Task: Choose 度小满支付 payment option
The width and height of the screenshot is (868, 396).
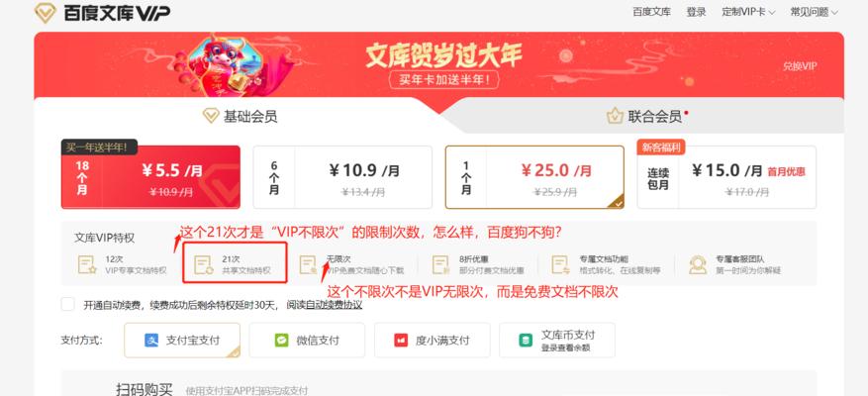Action: [x=432, y=340]
